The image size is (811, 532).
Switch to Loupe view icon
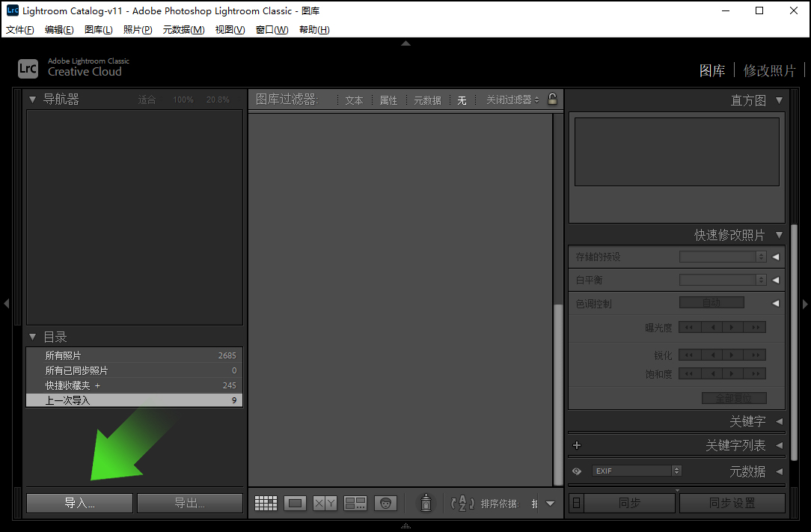point(295,504)
